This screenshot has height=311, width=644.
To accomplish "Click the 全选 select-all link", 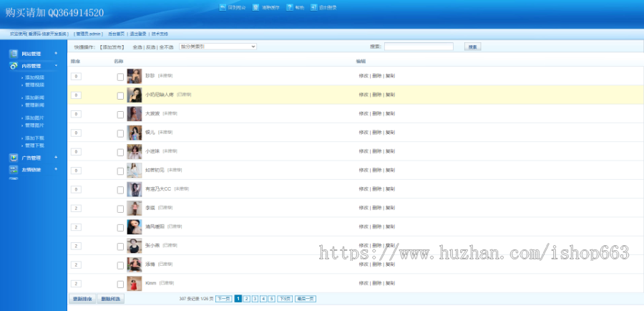I will [137, 47].
